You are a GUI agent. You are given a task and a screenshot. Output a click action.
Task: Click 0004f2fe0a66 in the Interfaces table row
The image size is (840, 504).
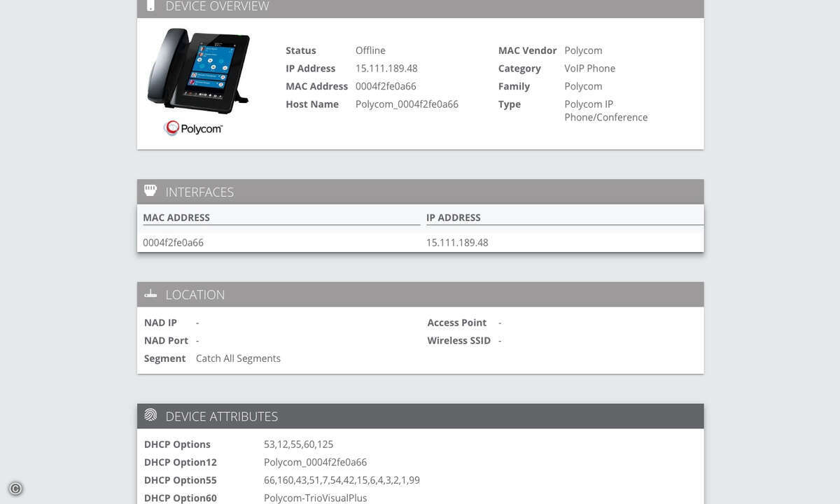click(173, 243)
